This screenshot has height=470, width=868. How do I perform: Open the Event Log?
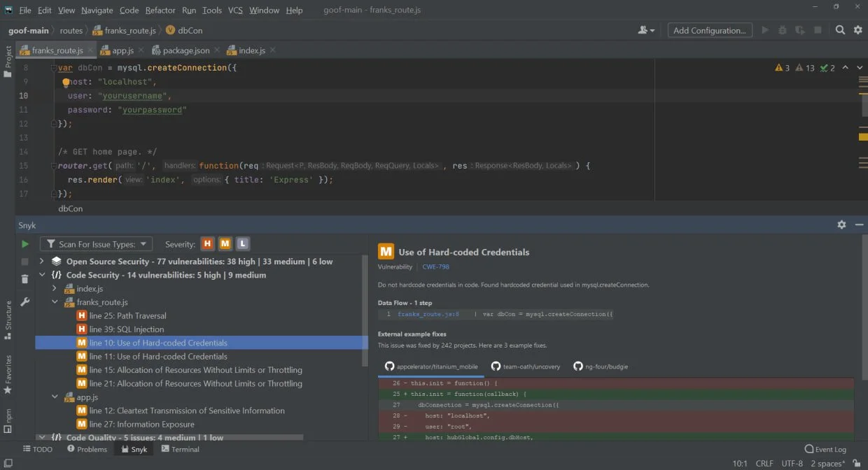(825, 449)
